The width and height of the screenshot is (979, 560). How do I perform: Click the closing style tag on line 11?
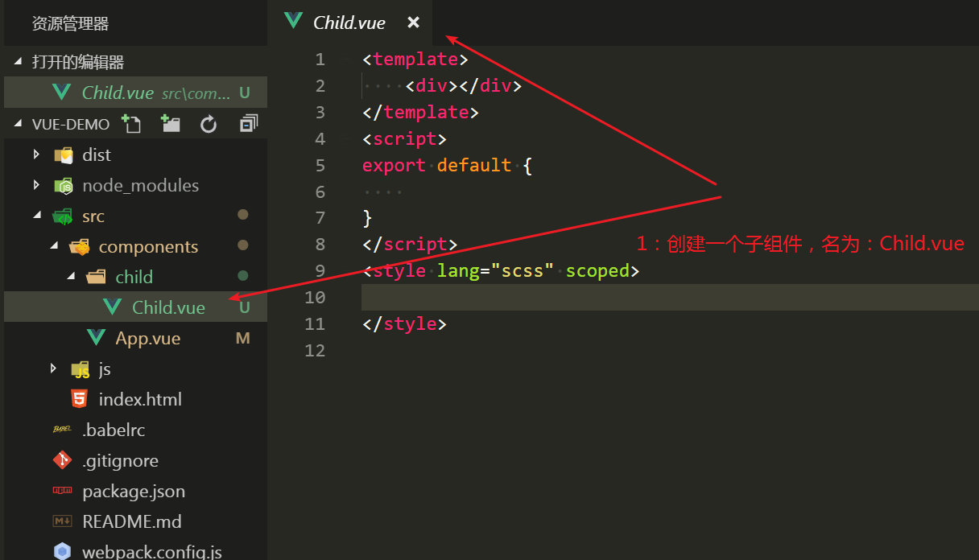(405, 324)
